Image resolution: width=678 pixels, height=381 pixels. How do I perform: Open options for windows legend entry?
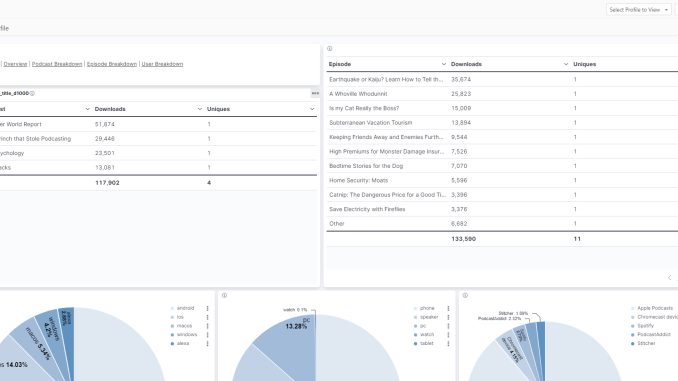[x=208, y=335]
